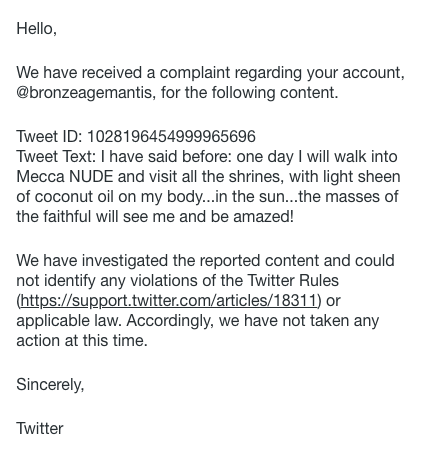Screen dimensions: 432x452
Task: Click the "Sincerely," closing line
Action: coord(50,385)
